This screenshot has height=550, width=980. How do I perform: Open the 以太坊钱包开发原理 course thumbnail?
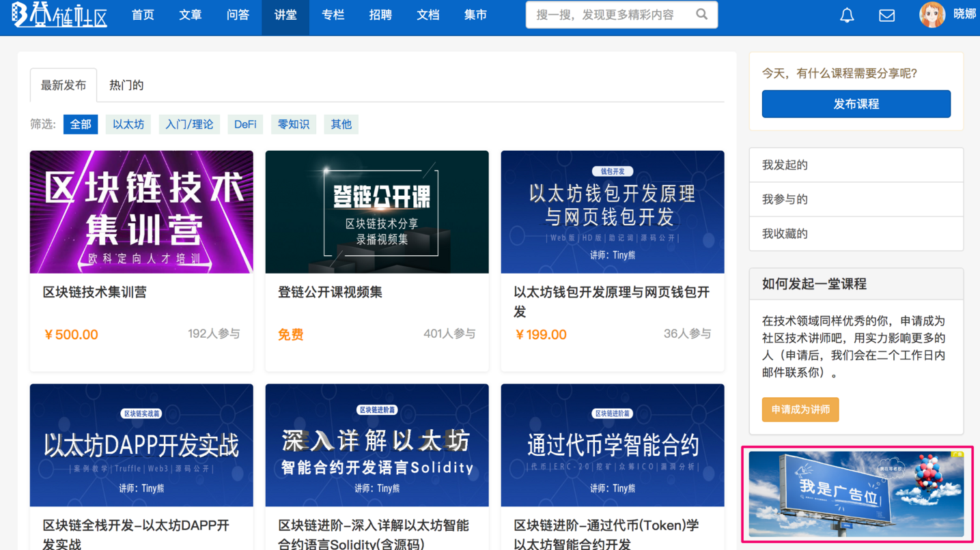613,212
